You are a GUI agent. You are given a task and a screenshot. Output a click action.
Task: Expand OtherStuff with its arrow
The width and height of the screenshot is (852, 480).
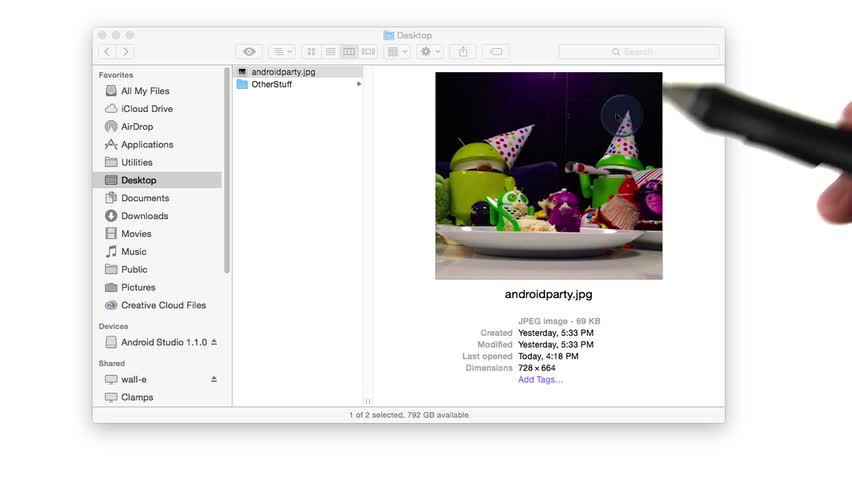[359, 84]
